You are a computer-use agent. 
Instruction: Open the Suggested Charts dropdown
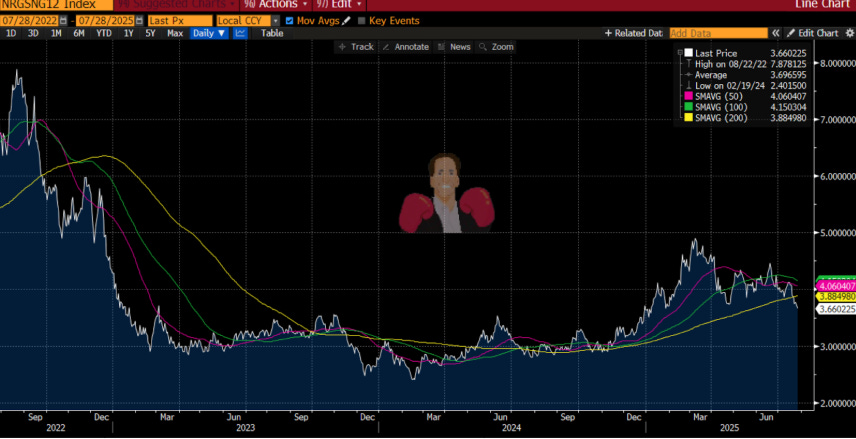click(176, 4)
